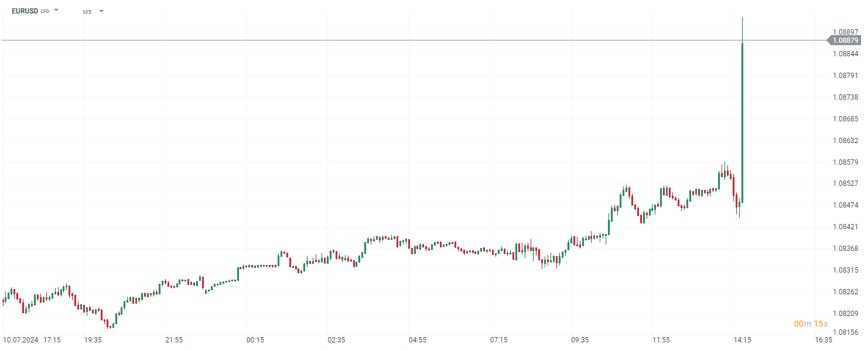Click the 1.08156 price axis label
The height and width of the screenshot is (350, 868).
[x=845, y=332]
